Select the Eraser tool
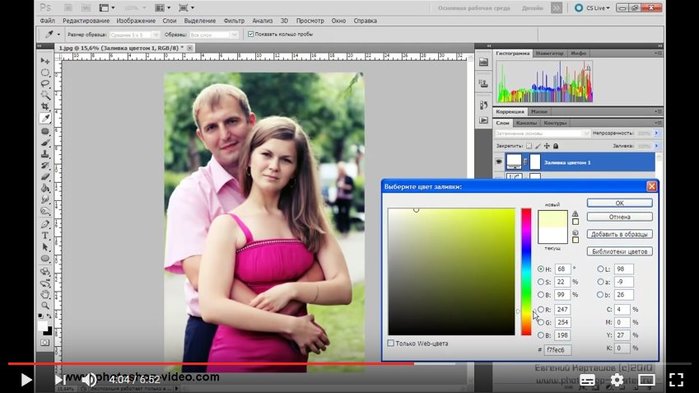This screenshot has height=393, width=699. pos(45,177)
